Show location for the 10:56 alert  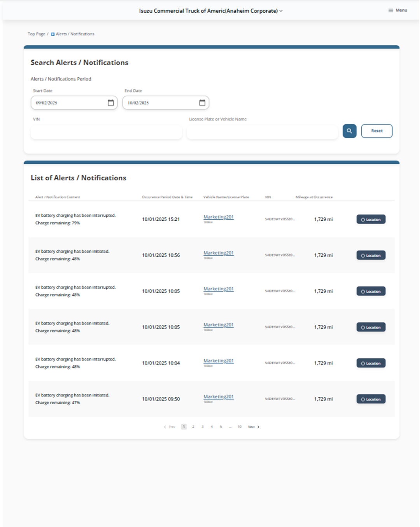coord(371,255)
